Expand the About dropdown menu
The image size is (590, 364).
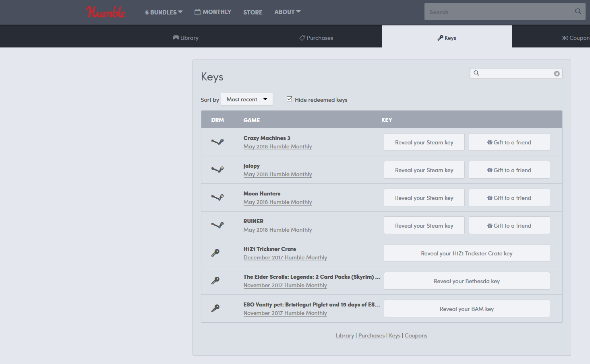287,12
